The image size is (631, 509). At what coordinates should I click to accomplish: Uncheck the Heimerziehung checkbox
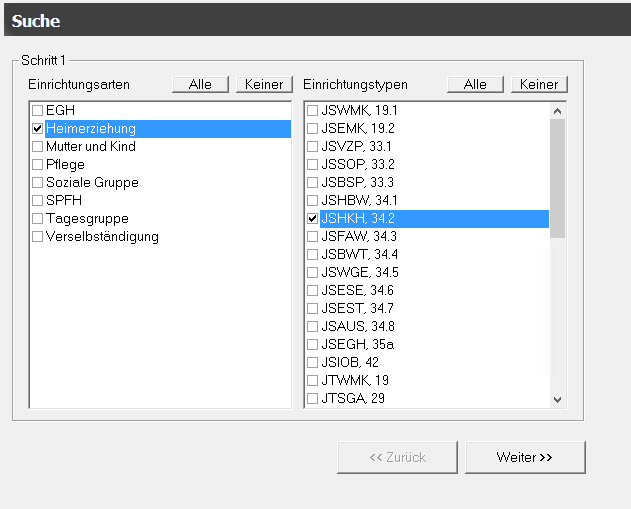37,129
